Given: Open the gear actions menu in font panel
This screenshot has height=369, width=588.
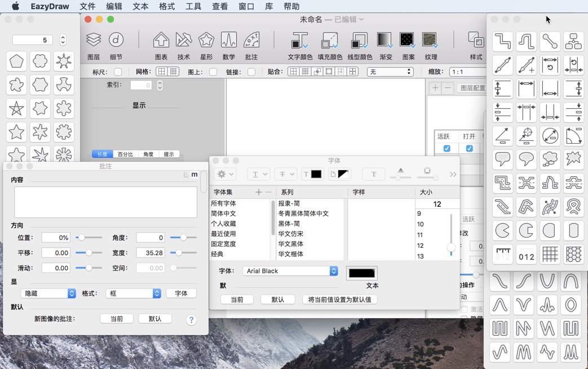Looking at the screenshot, I should 225,174.
